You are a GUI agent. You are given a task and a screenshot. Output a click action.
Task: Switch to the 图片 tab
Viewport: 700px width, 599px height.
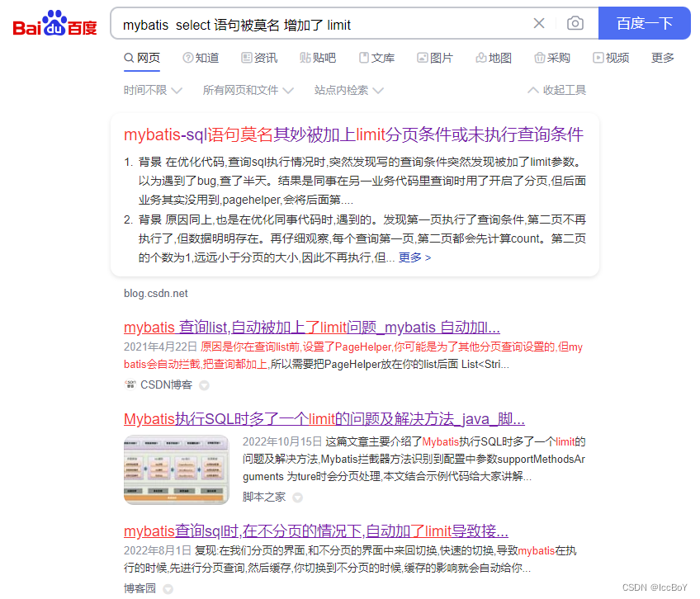pyautogui.click(x=435, y=58)
